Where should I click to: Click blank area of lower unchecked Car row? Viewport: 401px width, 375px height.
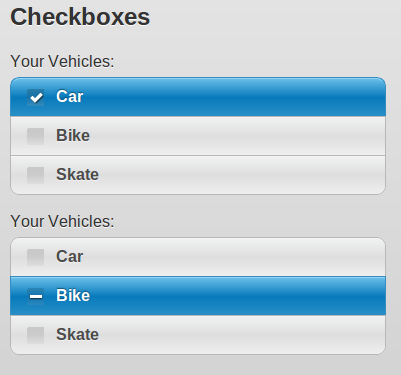[233, 257]
